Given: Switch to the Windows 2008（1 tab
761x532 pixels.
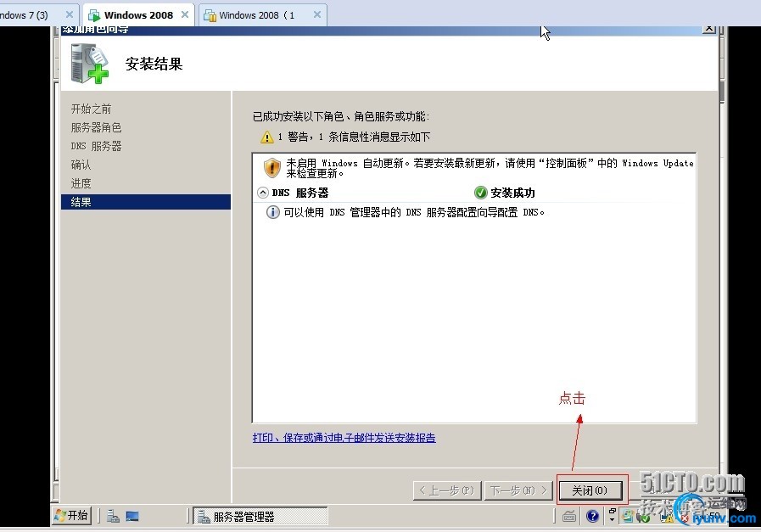Looking at the screenshot, I should [259, 14].
